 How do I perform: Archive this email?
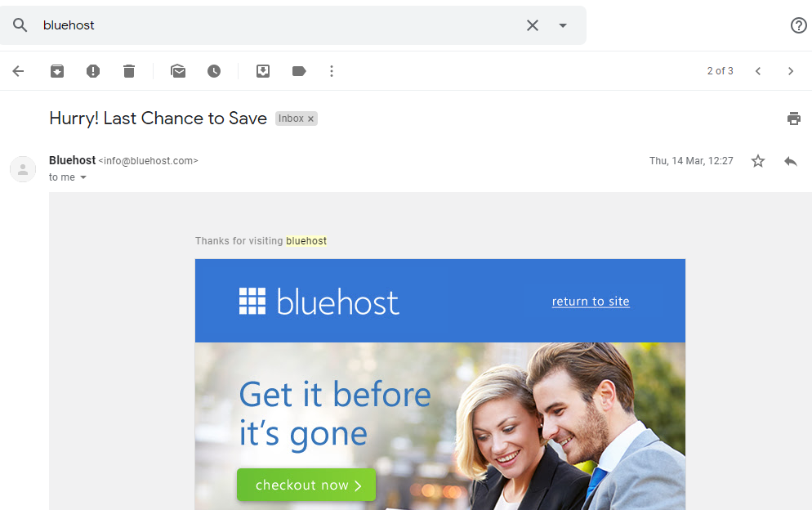pos(57,71)
